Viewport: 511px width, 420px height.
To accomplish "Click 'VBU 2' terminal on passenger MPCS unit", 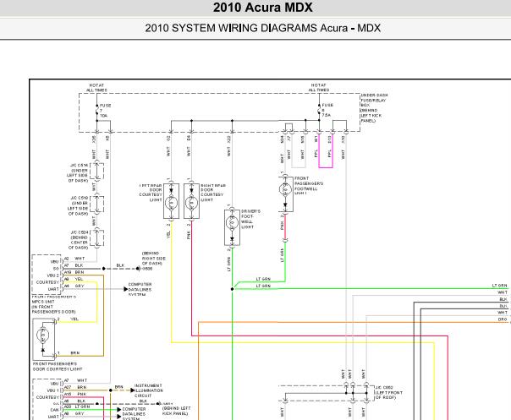I will coord(53,275).
